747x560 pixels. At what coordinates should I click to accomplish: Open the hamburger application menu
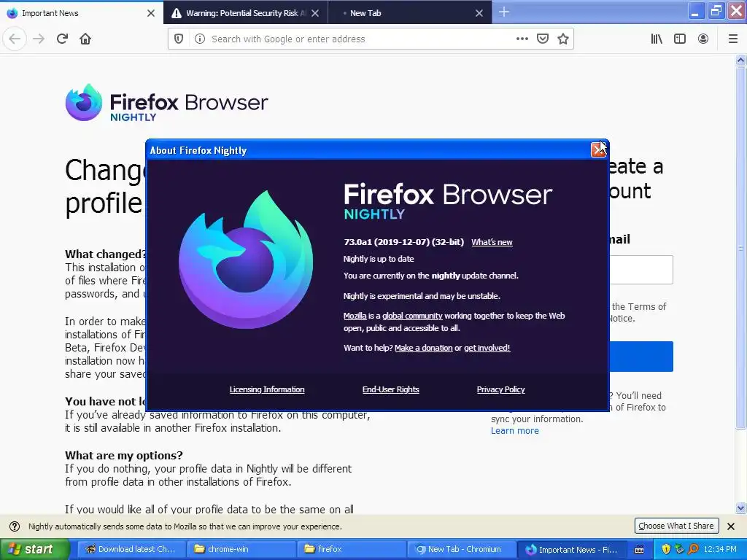coord(732,39)
